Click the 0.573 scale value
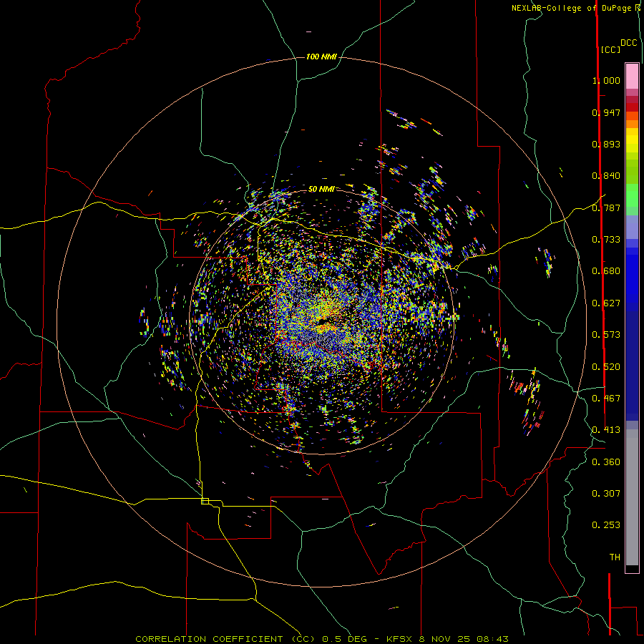 (606, 334)
